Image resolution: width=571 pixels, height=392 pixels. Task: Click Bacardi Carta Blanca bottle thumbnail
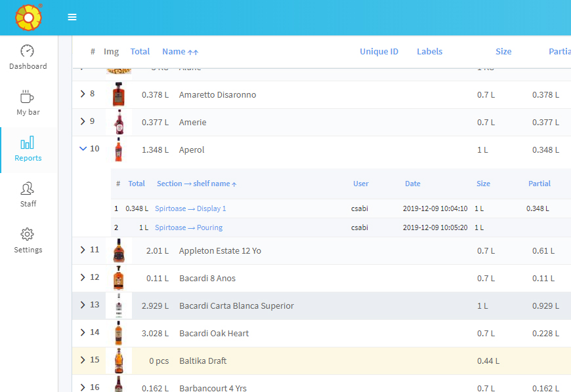tap(119, 306)
